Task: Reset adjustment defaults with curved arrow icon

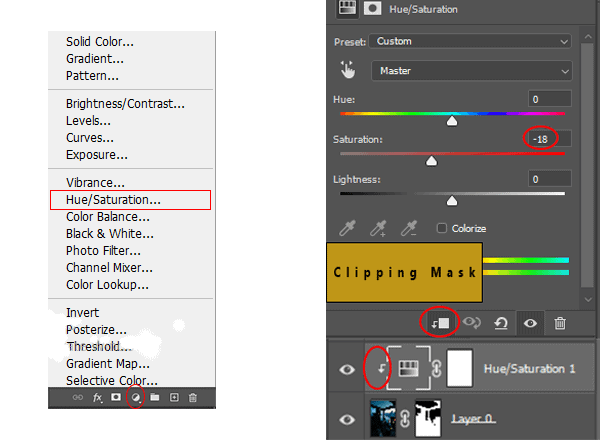Action: click(501, 323)
